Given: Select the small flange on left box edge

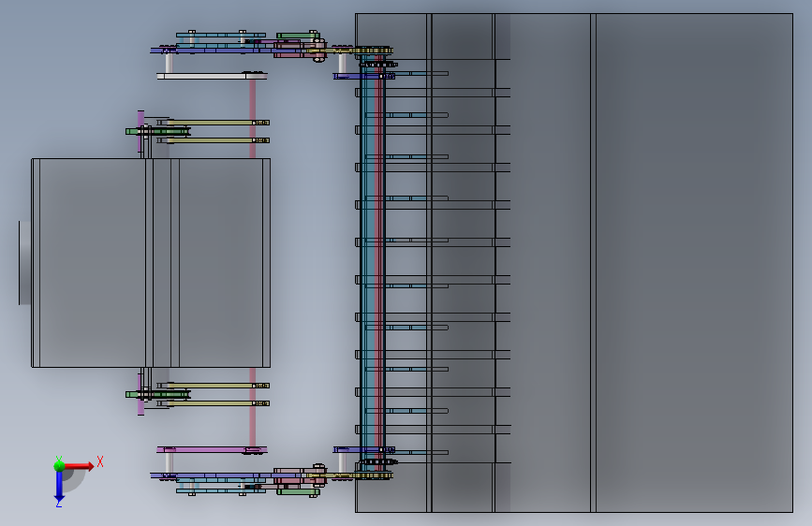Looking at the screenshot, I should 25,263.
